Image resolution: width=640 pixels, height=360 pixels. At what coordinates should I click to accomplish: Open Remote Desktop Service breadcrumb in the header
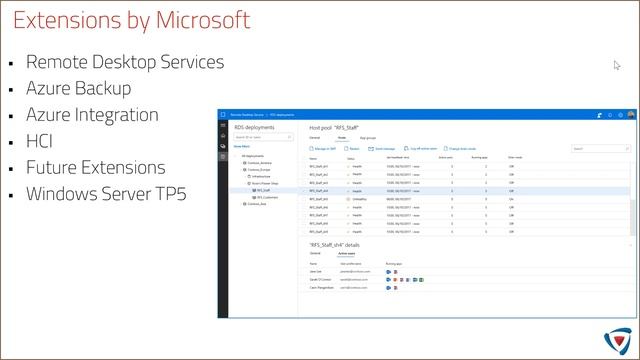[x=247, y=115]
